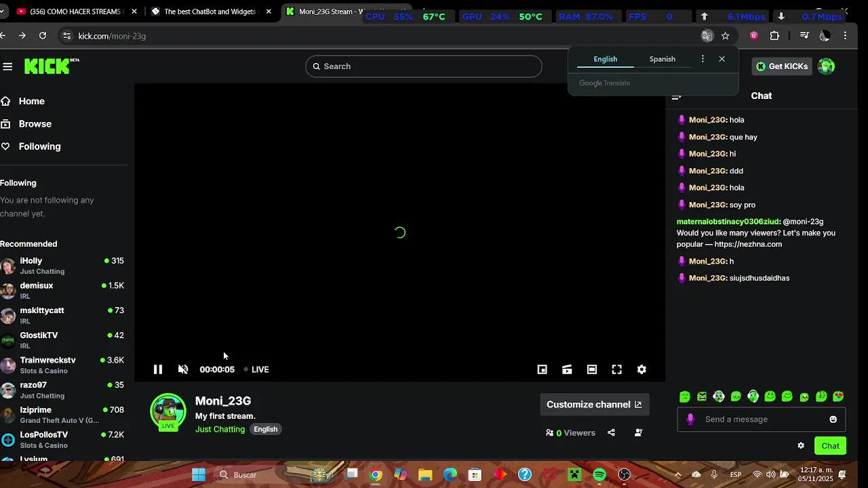868x488 pixels.
Task: Open the emoji picker in chat box
Action: 833,419
